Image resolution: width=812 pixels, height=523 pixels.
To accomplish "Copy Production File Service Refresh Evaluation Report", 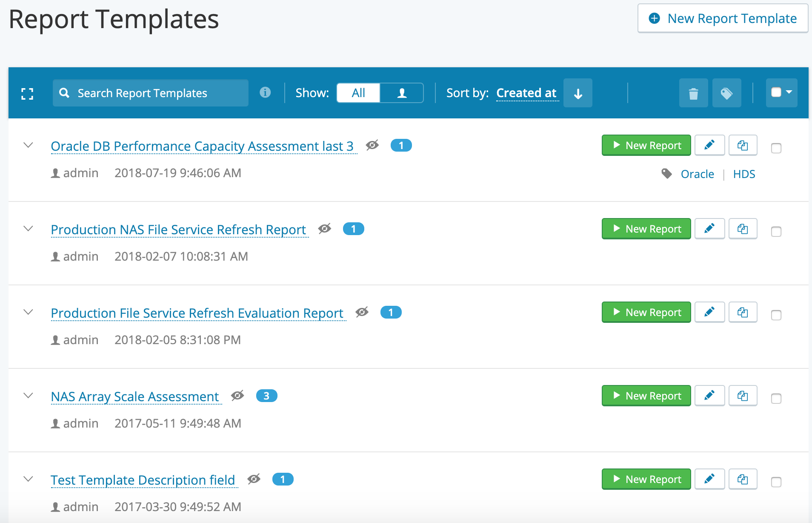I will coord(743,312).
